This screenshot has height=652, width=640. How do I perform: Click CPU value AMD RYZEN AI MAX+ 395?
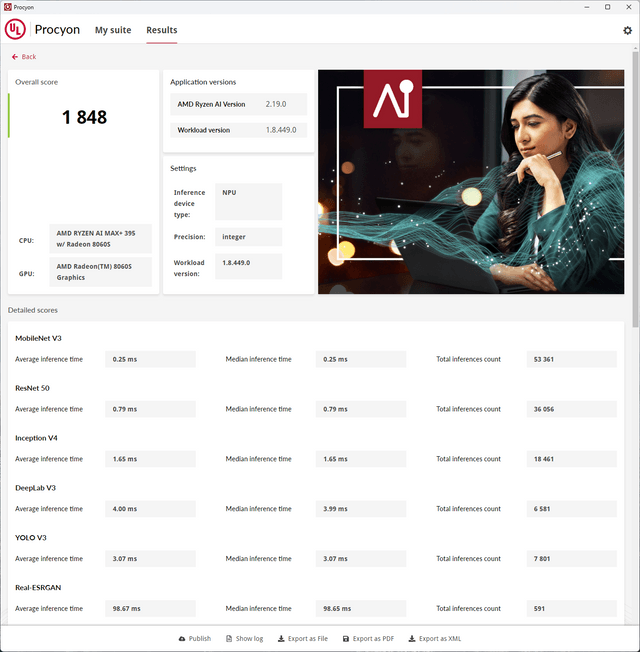[x=101, y=239]
